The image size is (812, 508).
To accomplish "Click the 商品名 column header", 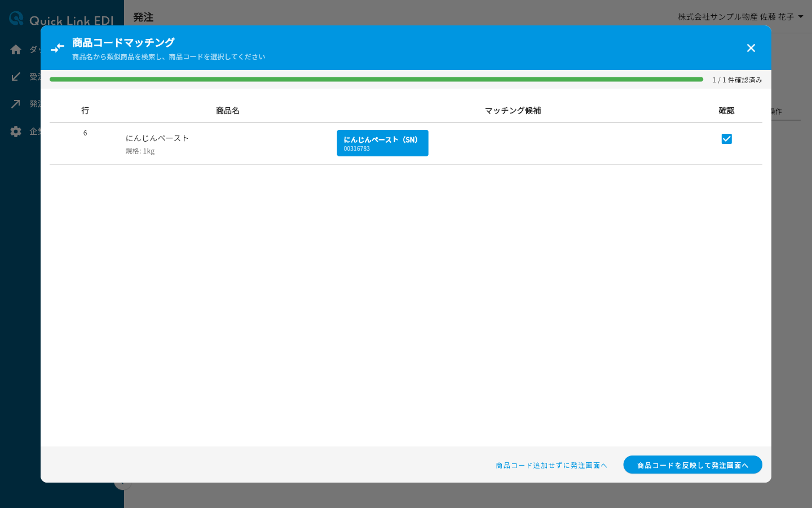I will (x=228, y=111).
